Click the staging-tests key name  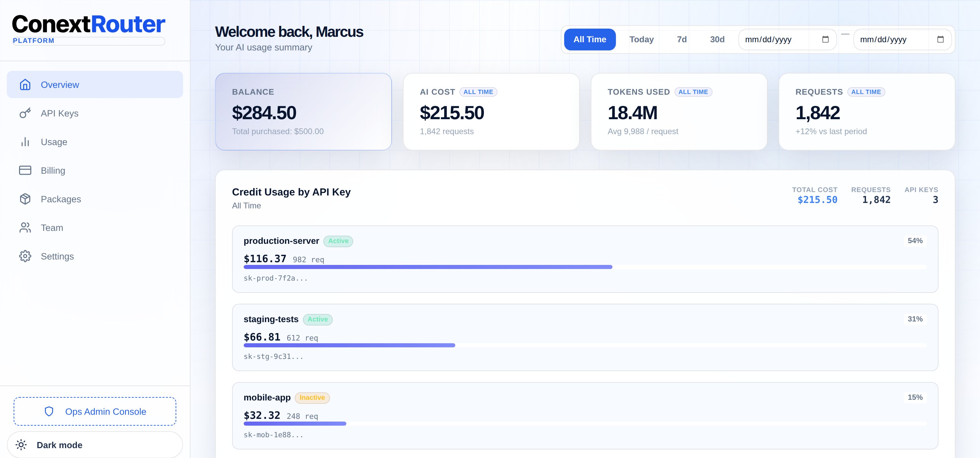click(271, 319)
